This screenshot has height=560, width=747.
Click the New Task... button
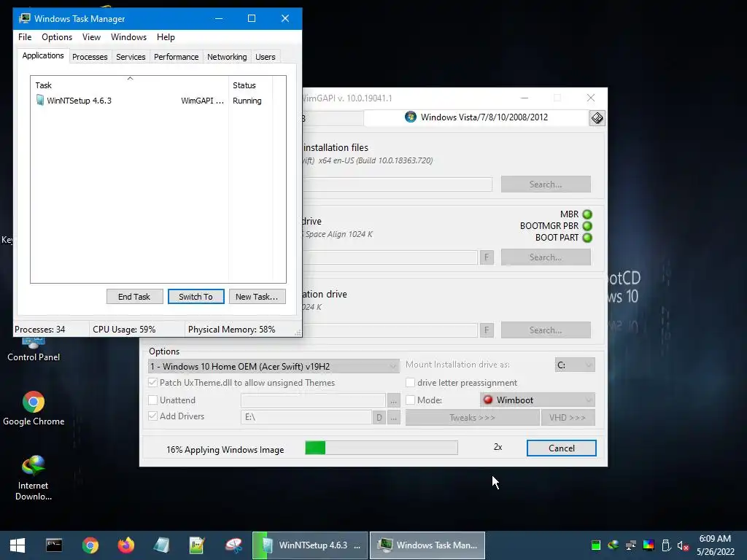point(257,297)
